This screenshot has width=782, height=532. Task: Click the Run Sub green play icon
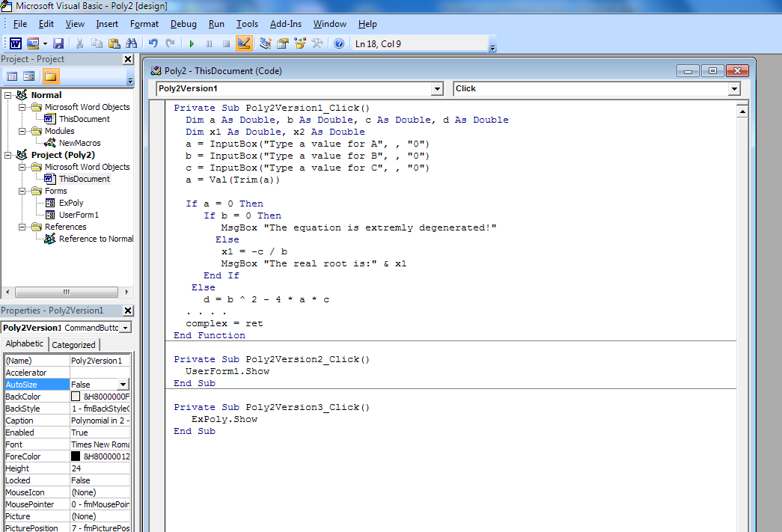[x=192, y=44]
